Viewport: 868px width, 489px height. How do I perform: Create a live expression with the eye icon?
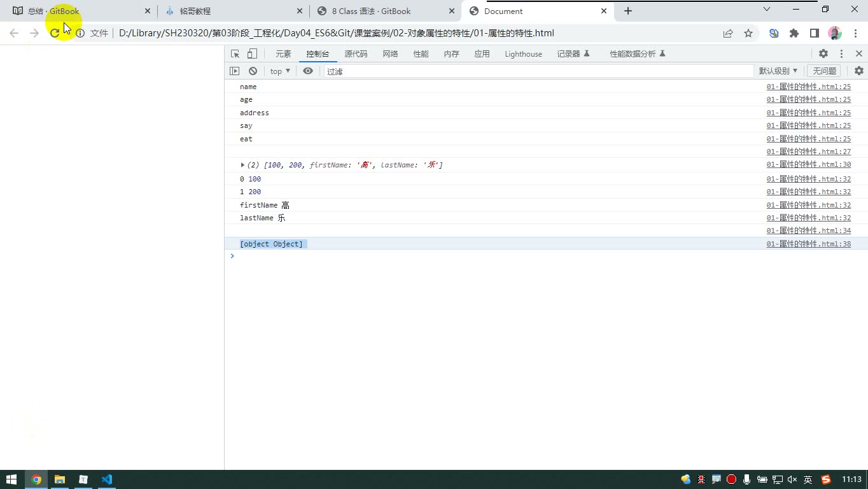pos(308,71)
